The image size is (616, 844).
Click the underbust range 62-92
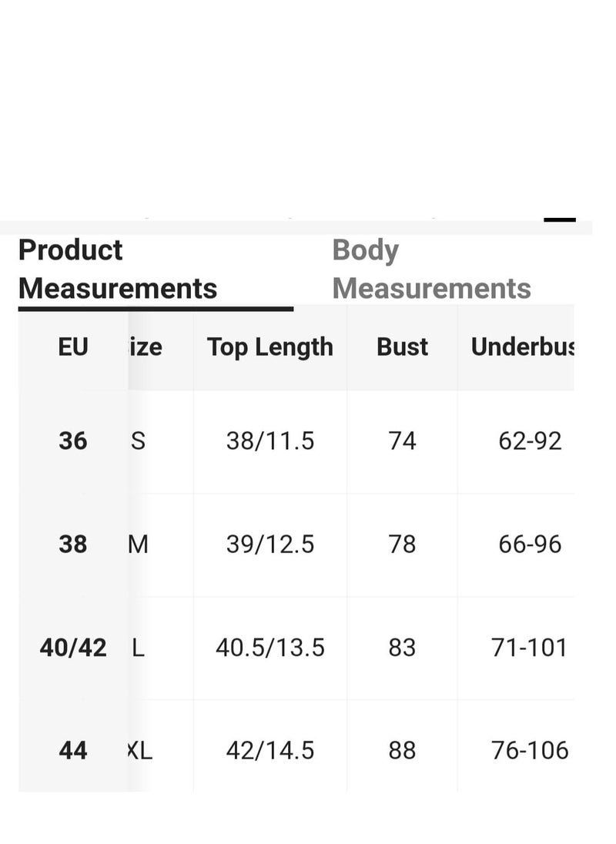click(x=530, y=441)
